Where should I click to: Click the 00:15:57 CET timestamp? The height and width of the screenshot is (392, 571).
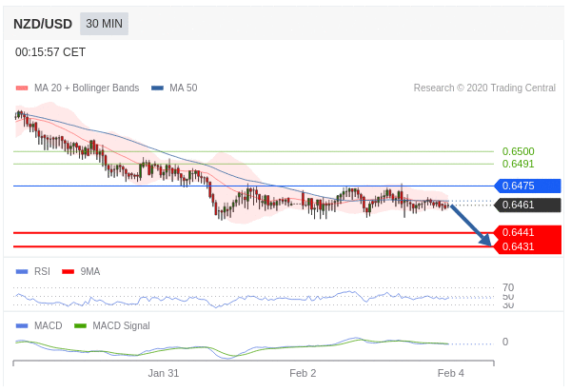point(50,52)
